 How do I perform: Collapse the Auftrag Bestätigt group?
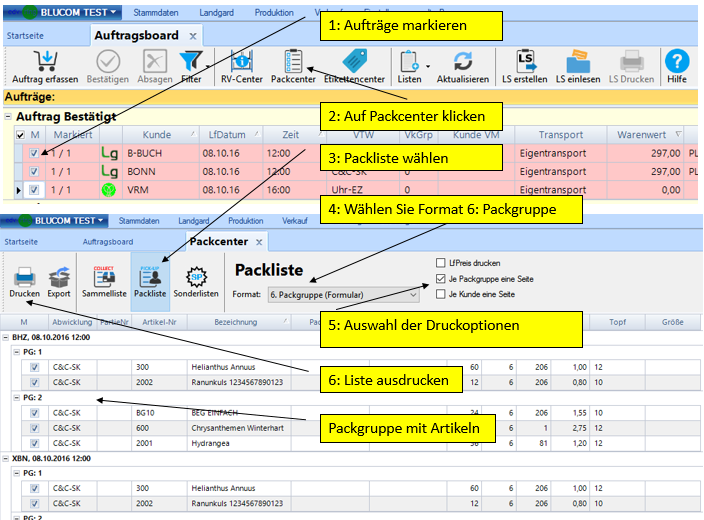coord(8,117)
